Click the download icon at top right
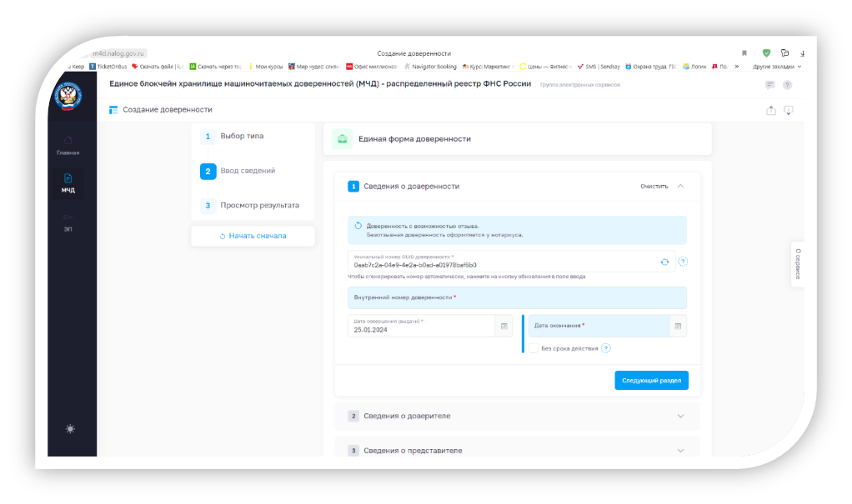Image resolution: width=852 pixels, height=504 pixels. [x=788, y=109]
